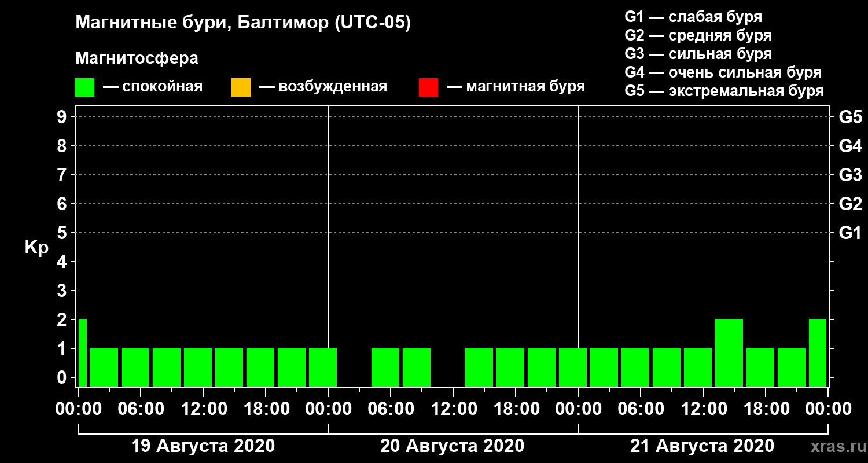Click 'G3 — сильная буря' legend line
The height and width of the screenshot is (463, 868).
698,54
